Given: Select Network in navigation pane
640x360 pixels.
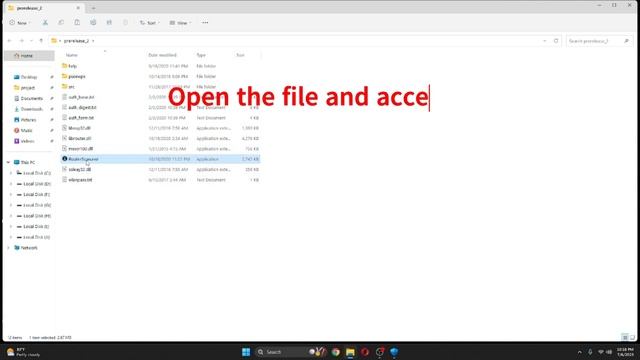Looking at the screenshot, I should click(29, 248).
